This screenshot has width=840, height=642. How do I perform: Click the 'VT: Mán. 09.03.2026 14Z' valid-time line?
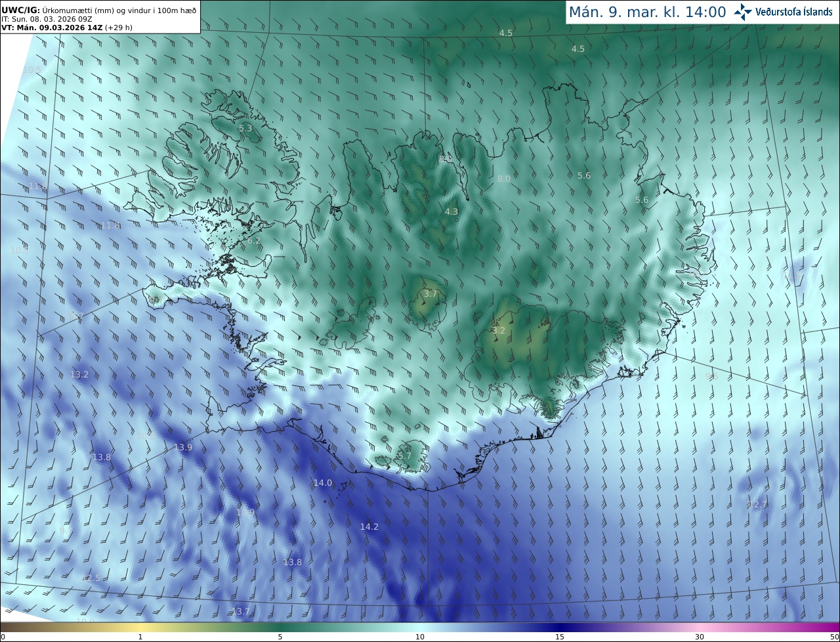pyautogui.click(x=67, y=28)
